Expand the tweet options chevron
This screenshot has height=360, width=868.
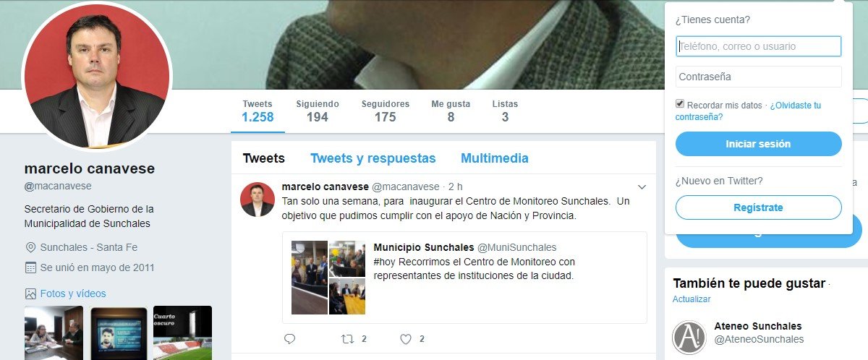(x=642, y=187)
